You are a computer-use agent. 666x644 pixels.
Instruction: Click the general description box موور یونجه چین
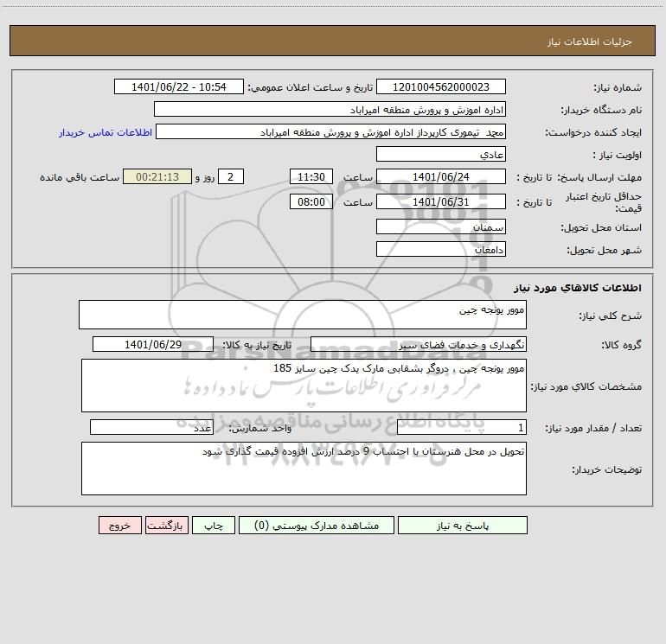pyautogui.click(x=303, y=315)
